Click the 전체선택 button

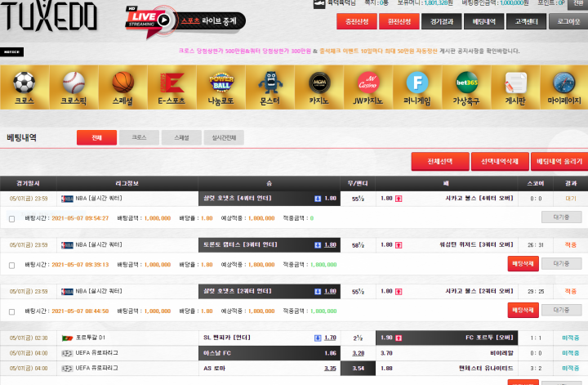(x=440, y=162)
